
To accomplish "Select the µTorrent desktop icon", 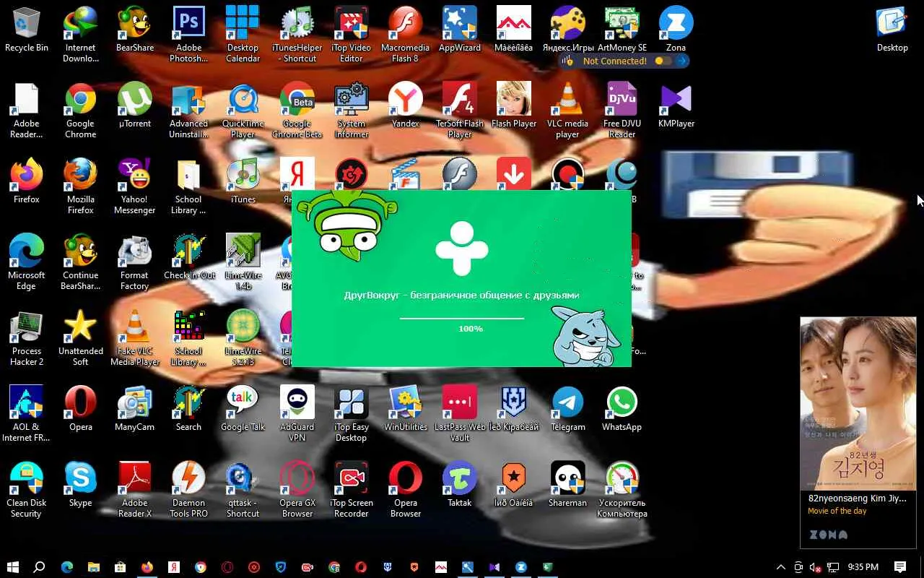I will click(x=134, y=105).
